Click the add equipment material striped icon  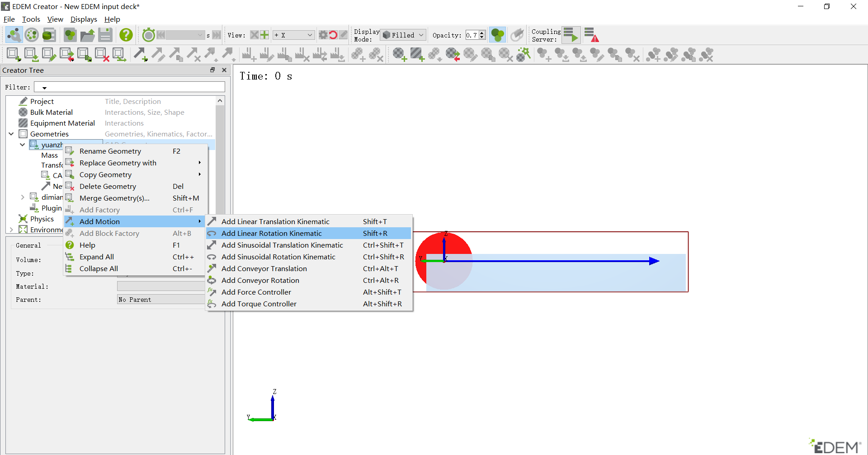pyautogui.click(x=417, y=55)
